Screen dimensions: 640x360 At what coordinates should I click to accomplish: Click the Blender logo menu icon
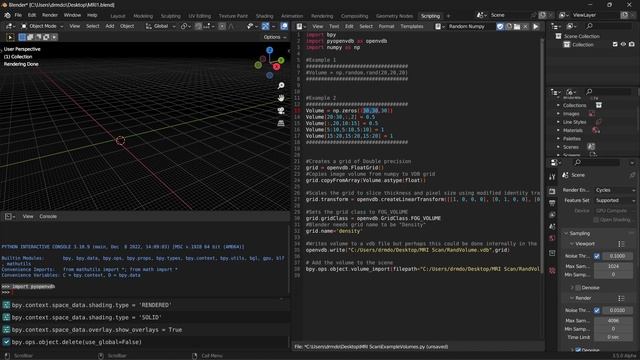click(7, 15)
